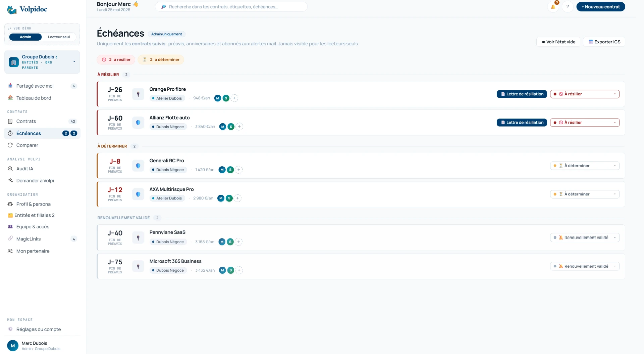Open Partagé avec moi
Screen dimensions: 644x354
[x=42, y=86]
